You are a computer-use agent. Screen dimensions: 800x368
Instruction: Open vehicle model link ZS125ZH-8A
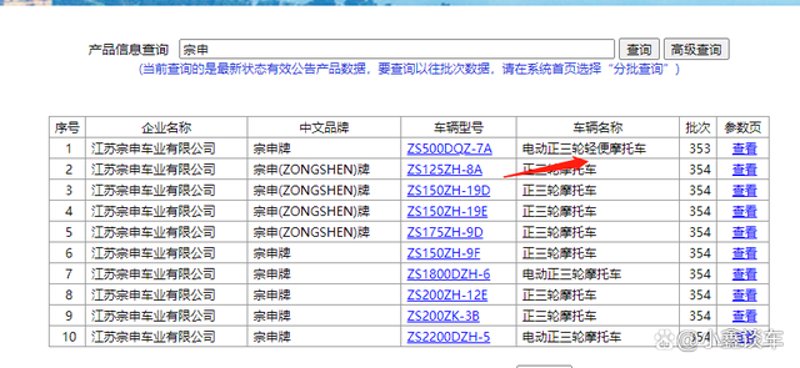444,169
